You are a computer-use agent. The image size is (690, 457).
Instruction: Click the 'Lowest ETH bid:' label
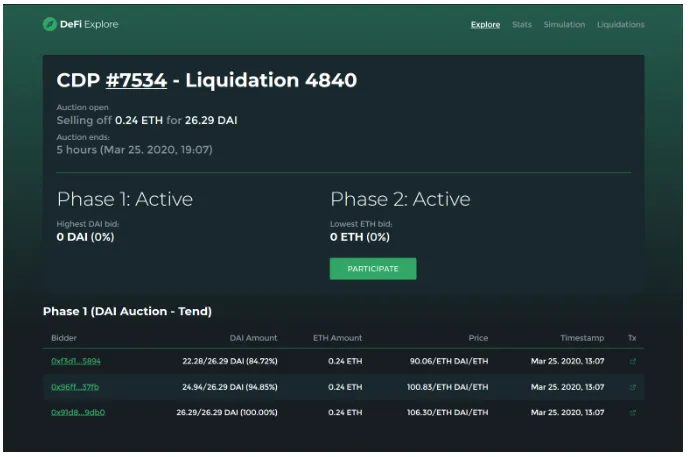click(361, 224)
